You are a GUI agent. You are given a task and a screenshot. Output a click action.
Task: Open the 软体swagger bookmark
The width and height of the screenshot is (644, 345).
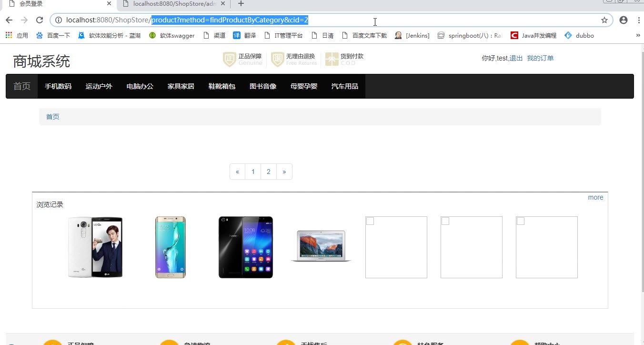click(171, 35)
